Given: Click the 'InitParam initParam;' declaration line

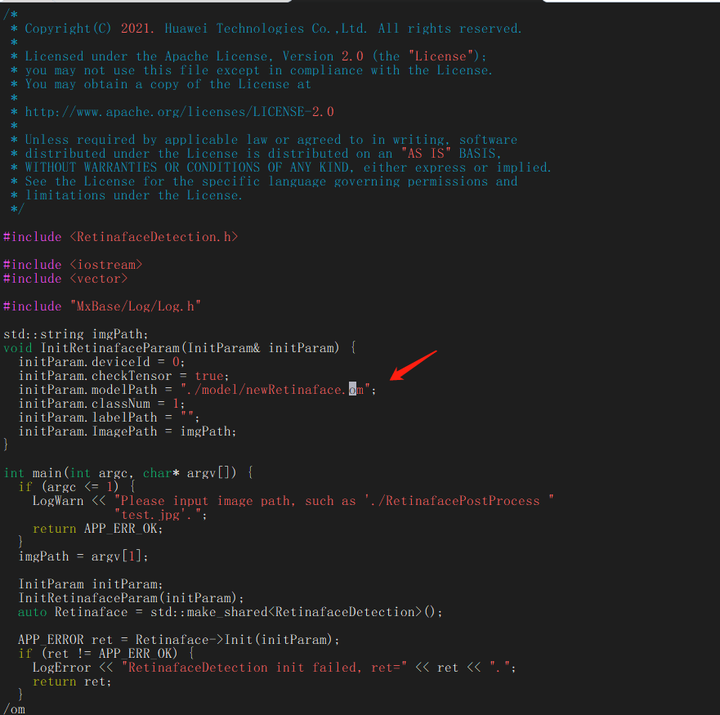Looking at the screenshot, I should (90, 584).
